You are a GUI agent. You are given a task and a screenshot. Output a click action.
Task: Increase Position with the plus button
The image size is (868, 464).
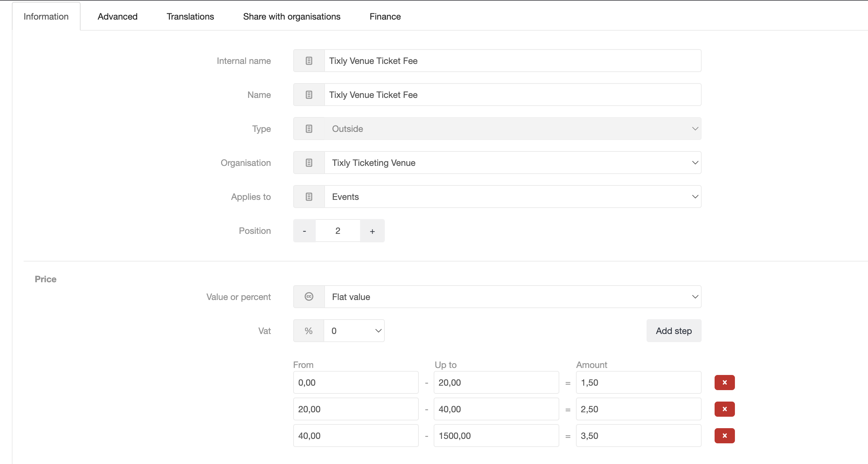372,231
